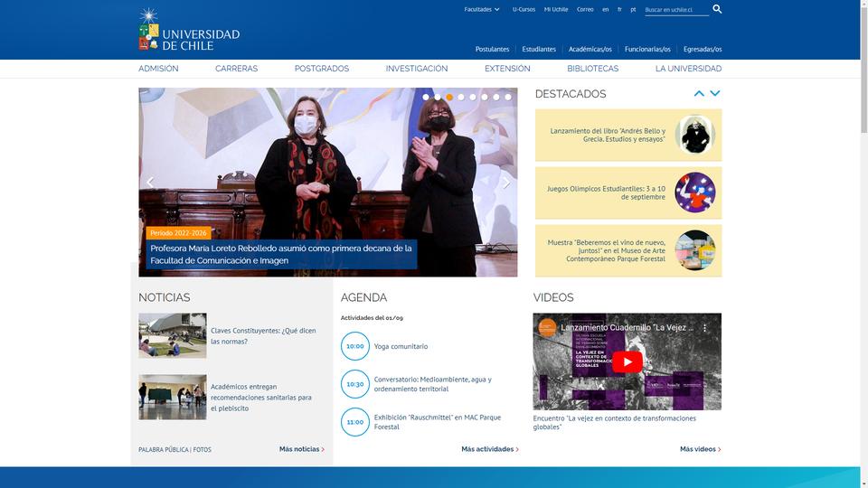Open the Admisión menu

point(158,69)
